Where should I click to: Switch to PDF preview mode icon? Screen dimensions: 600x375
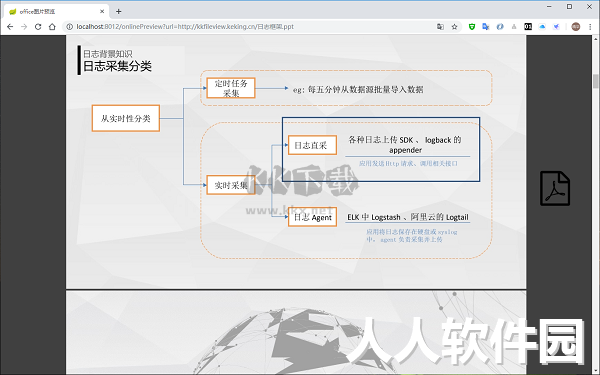point(555,188)
